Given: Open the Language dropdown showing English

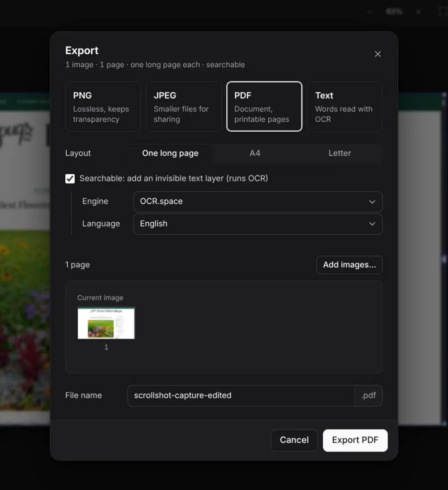Looking at the screenshot, I should point(258,224).
